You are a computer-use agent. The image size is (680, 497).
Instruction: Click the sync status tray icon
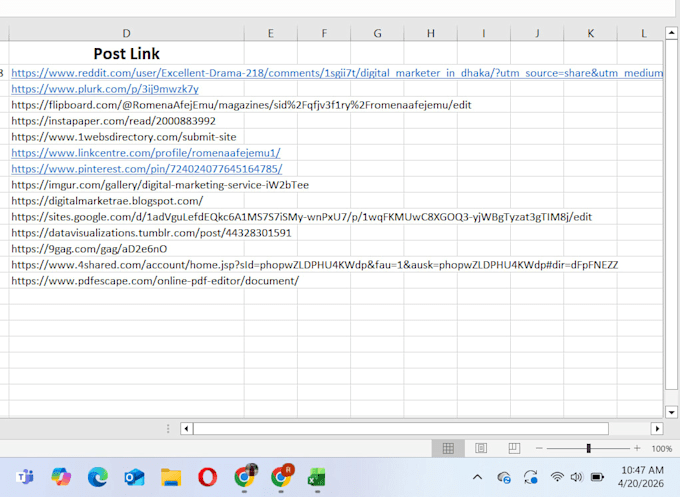(x=531, y=477)
